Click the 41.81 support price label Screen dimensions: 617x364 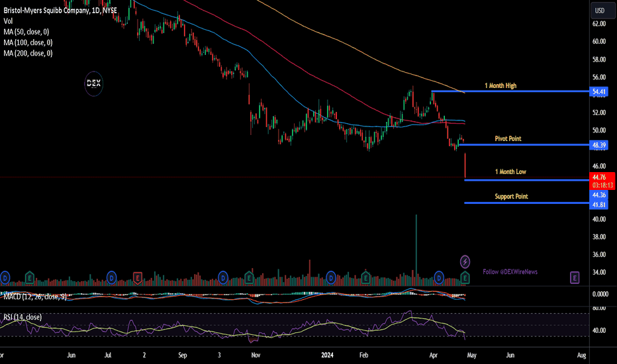[599, 205]
